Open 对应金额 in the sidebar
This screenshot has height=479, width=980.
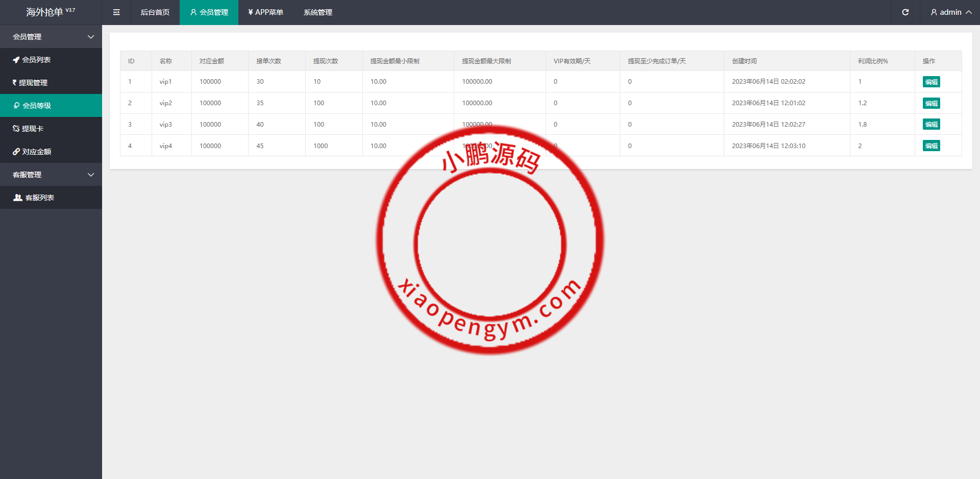36,152
